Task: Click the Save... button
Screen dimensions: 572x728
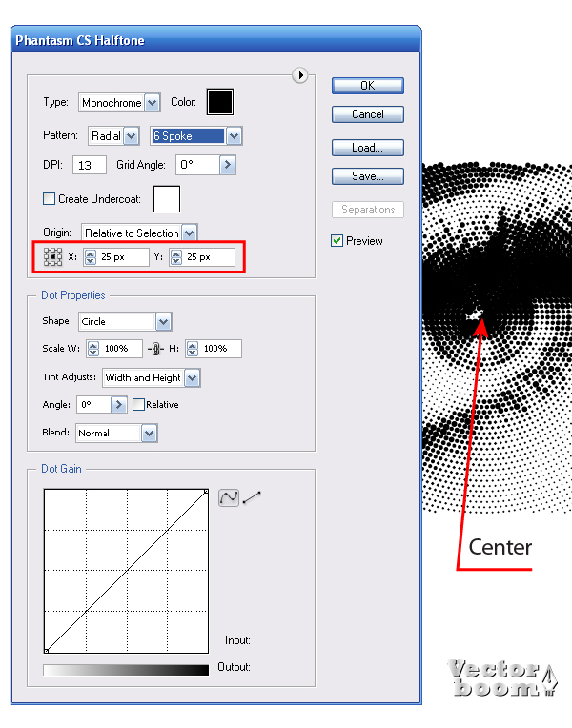Action: tap(368, 176)
